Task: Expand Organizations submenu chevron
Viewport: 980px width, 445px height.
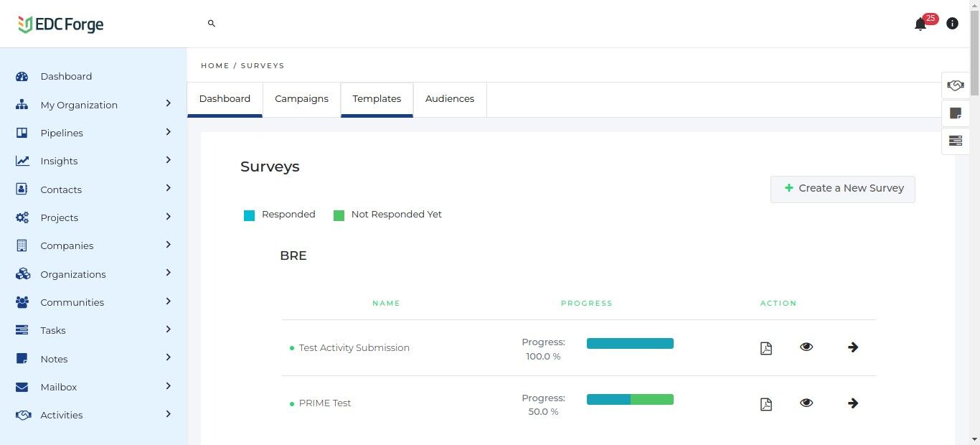Action: (x=169, y=273)
